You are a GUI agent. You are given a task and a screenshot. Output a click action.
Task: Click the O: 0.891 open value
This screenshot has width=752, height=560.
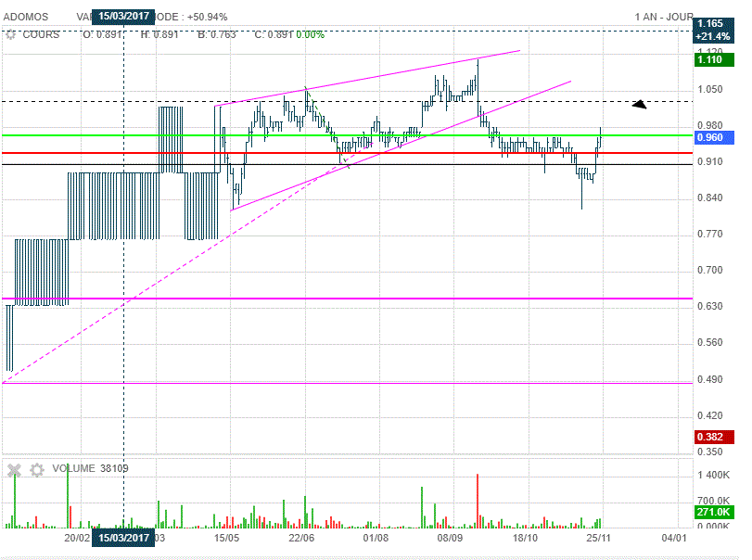pyautogui.click(x=102, y=34)
